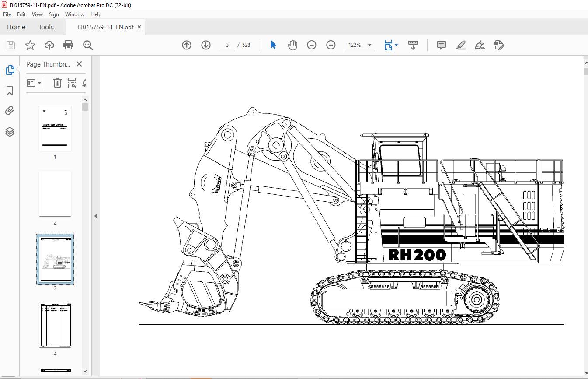
Task: Click the rotate icon in thumbnails toolbar
Action: [x=84, y=83]
